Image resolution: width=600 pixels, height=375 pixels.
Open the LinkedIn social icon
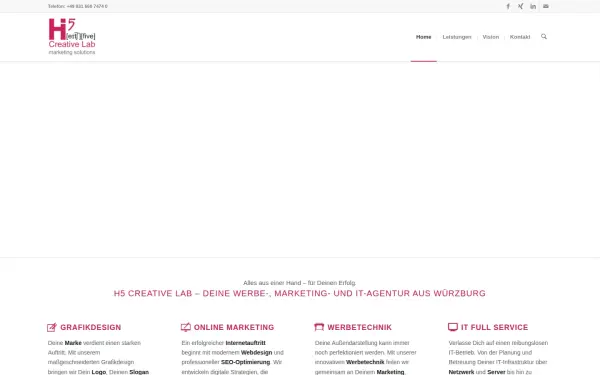[x=533, y=6]
